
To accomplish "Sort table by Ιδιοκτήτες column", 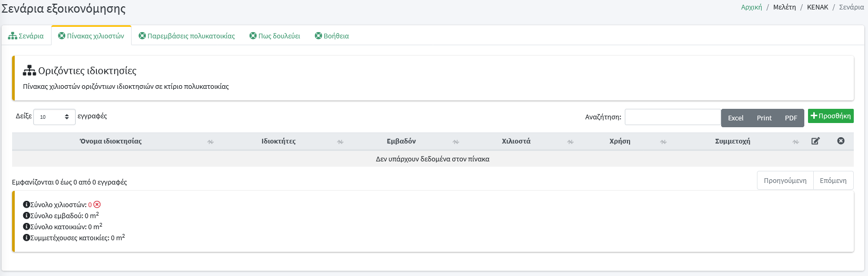I will tap(278, 141).
